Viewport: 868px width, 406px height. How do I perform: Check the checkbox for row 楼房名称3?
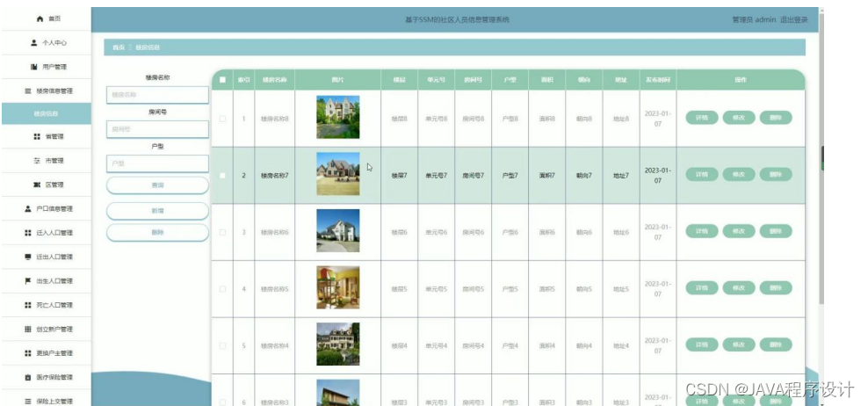click(x=222, y=402)
